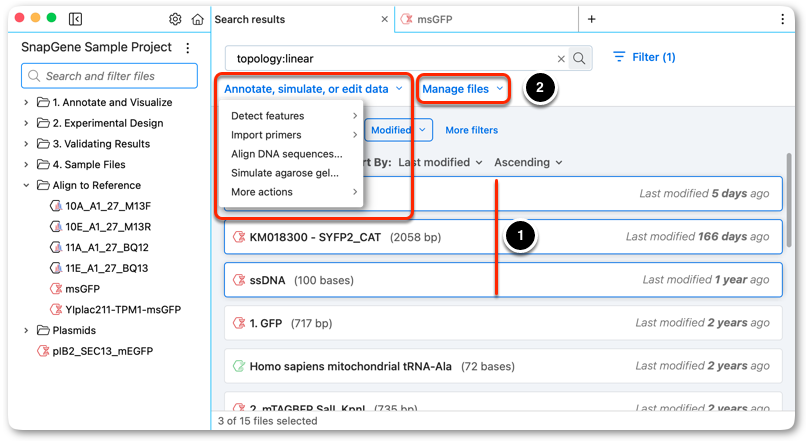806x441 pixels.
Task: Open Annotate, simulate, or edit data dropdown
Action: point(313,89)
